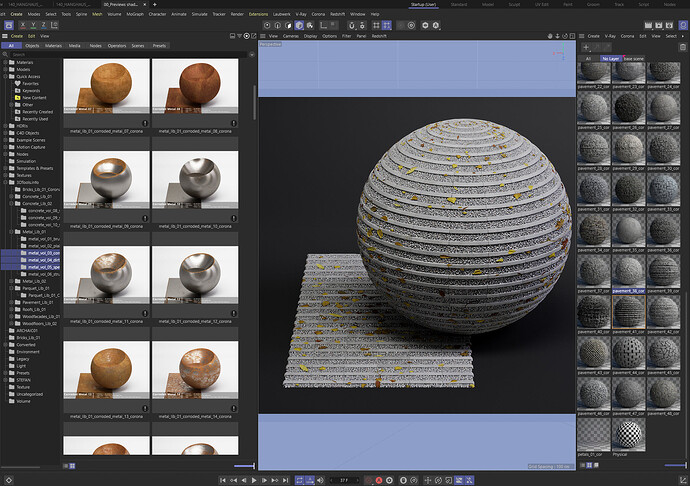The height and width of the screenshot is (486, 690).
Task: Click the viewport maximize panel icon
Action: coord(573,36)
